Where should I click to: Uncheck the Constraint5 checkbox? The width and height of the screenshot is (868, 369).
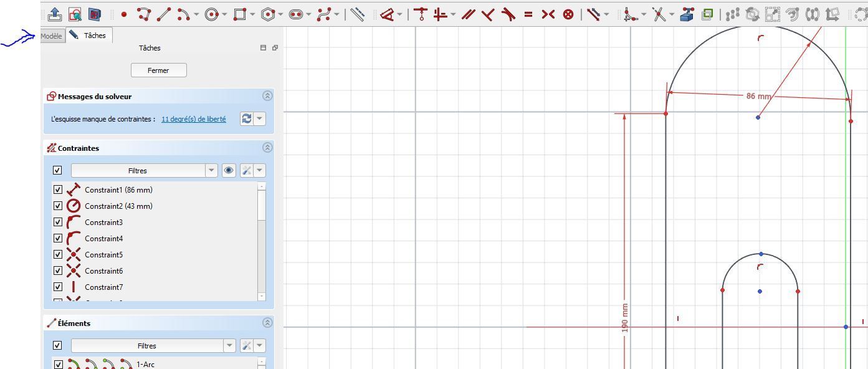[58, 254]
